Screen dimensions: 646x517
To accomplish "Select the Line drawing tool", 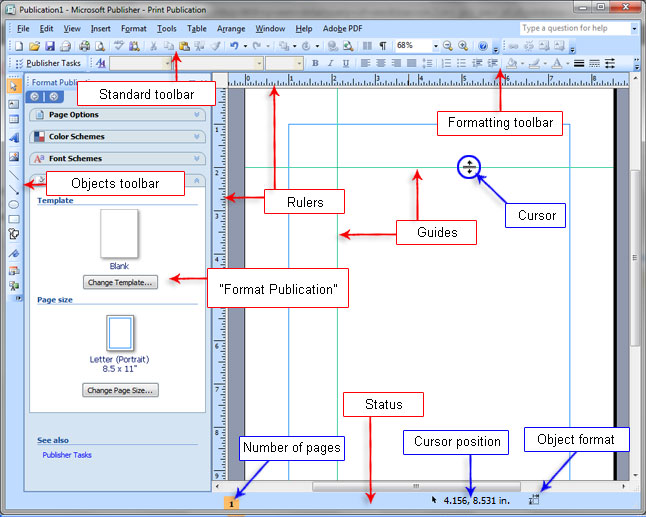I will click(14, 175).
